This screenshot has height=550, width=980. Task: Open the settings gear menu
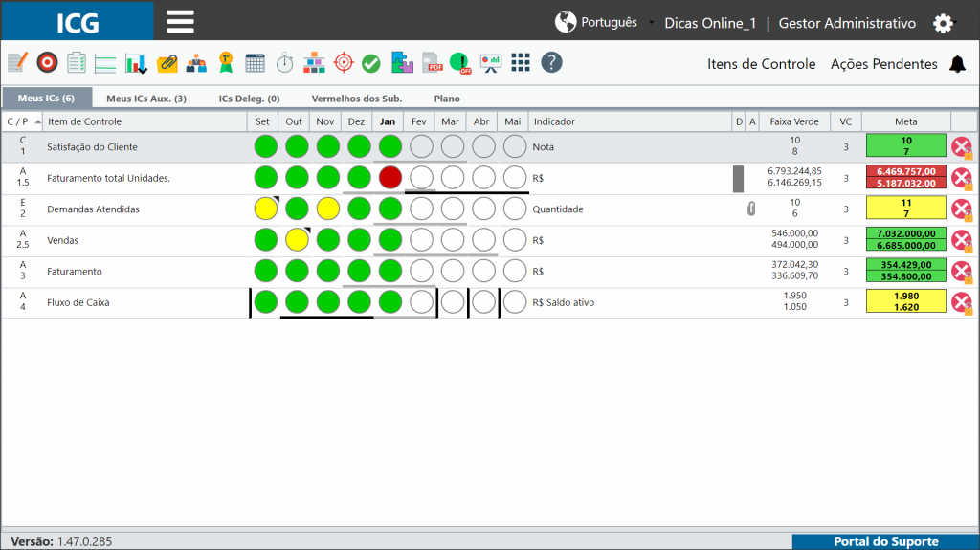[x=943, y=24]
